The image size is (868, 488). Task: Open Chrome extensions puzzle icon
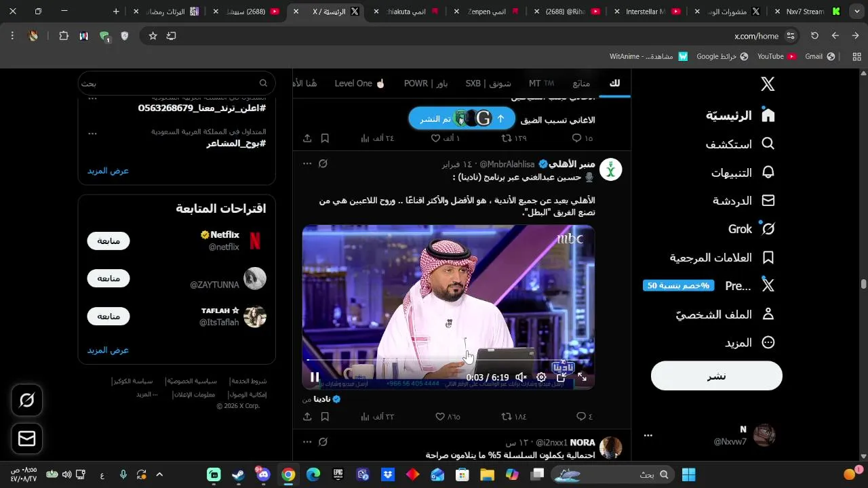(x=64, y=36)
